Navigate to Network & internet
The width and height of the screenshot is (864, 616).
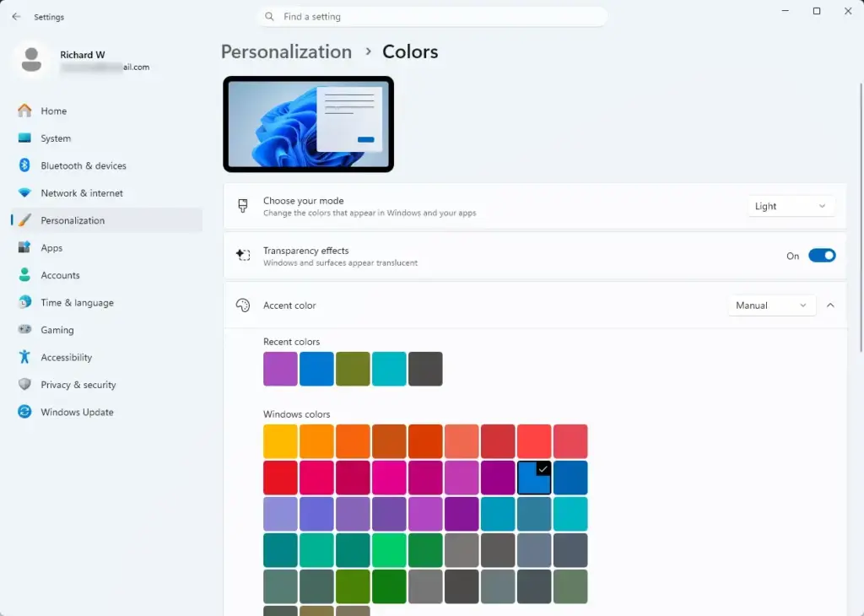point(107,193)
